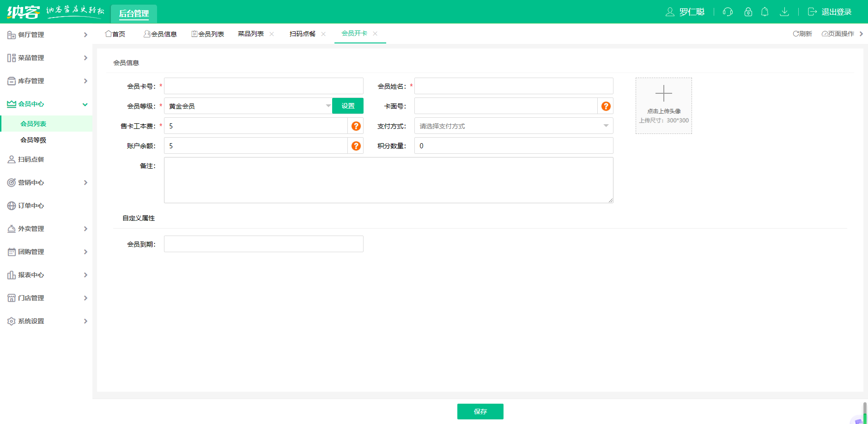Click the 会员卡号 input field

(263, 86)
